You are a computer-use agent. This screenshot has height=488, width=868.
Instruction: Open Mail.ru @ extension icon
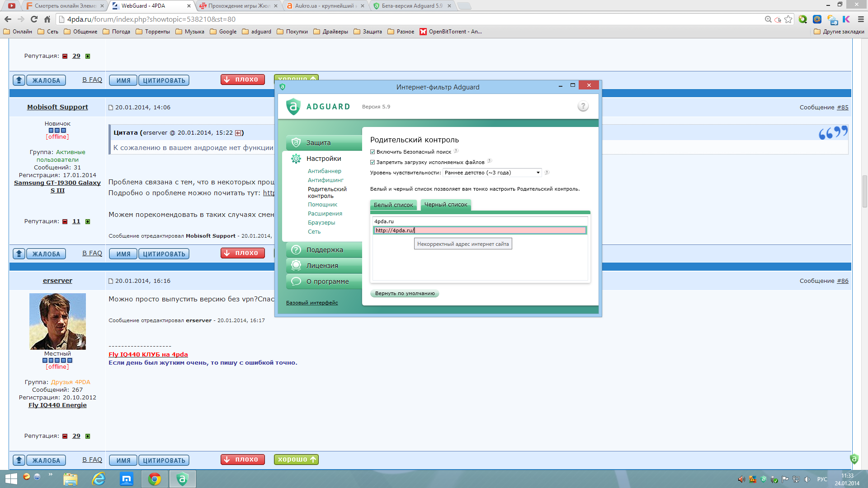point(817,19)
